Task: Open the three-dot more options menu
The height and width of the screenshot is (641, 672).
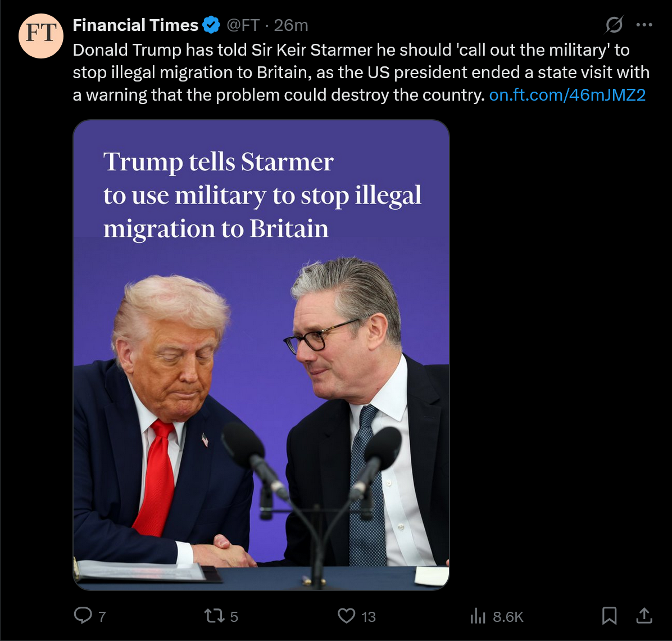Action: click(644, 25)
